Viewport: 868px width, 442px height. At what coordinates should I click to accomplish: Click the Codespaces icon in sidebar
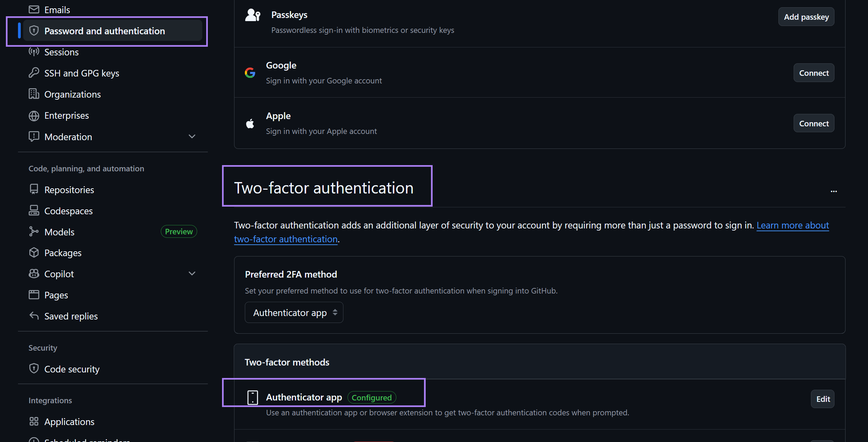coord(34,211)
